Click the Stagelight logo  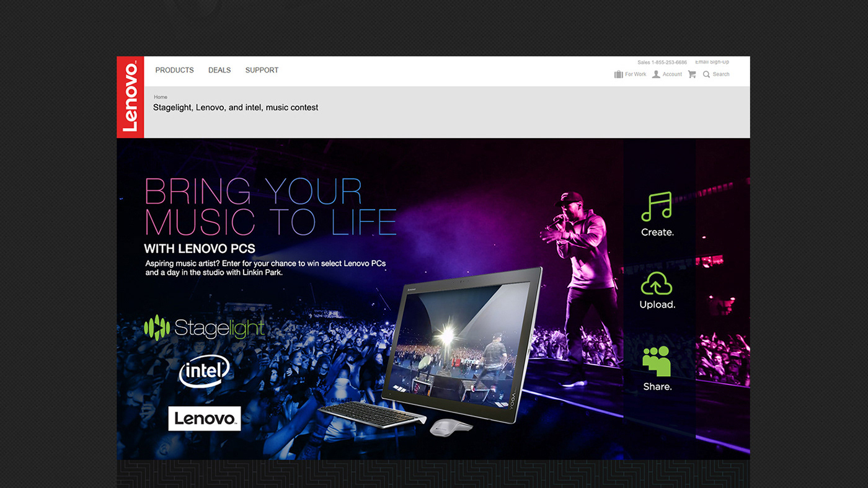(x=204, y=327)
